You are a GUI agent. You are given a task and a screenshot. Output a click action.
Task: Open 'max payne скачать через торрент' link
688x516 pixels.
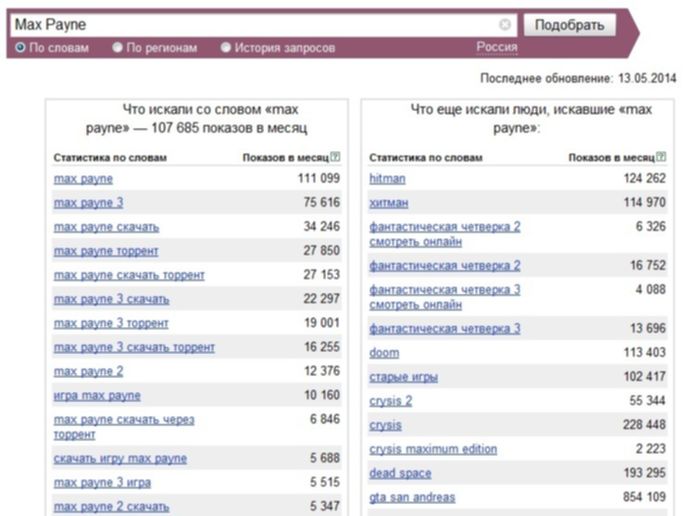[x=124, y=427]
